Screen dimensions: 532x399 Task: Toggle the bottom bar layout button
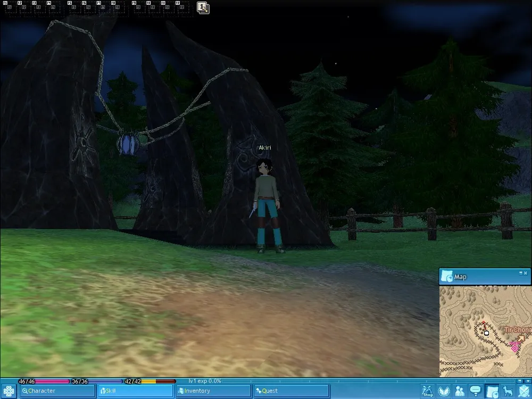(521, 381)
